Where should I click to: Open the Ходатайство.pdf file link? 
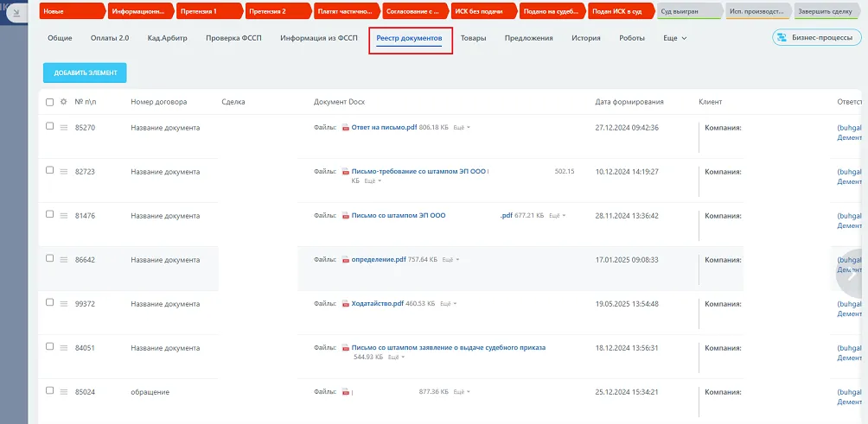coord(378,304)
